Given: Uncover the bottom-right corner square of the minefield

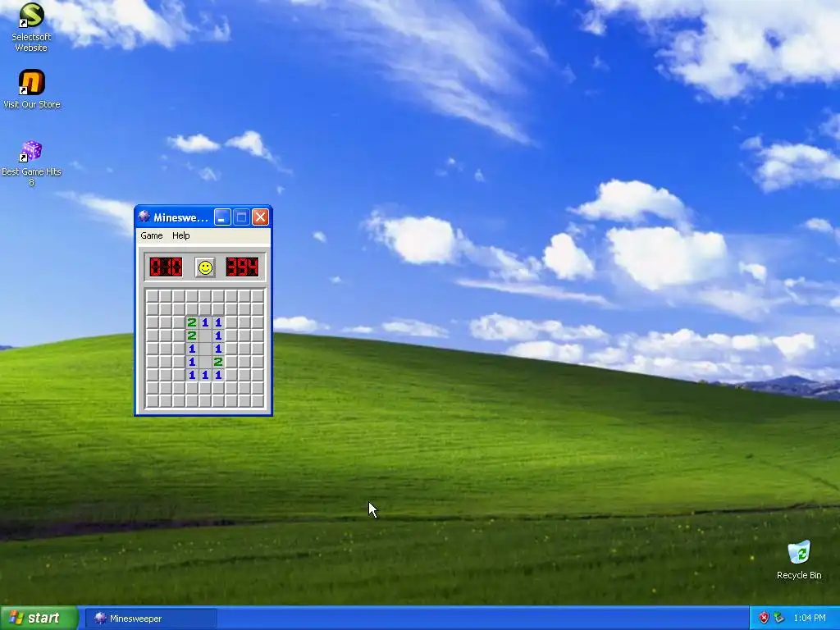Looking at the screenshot, I should (258, 400).
